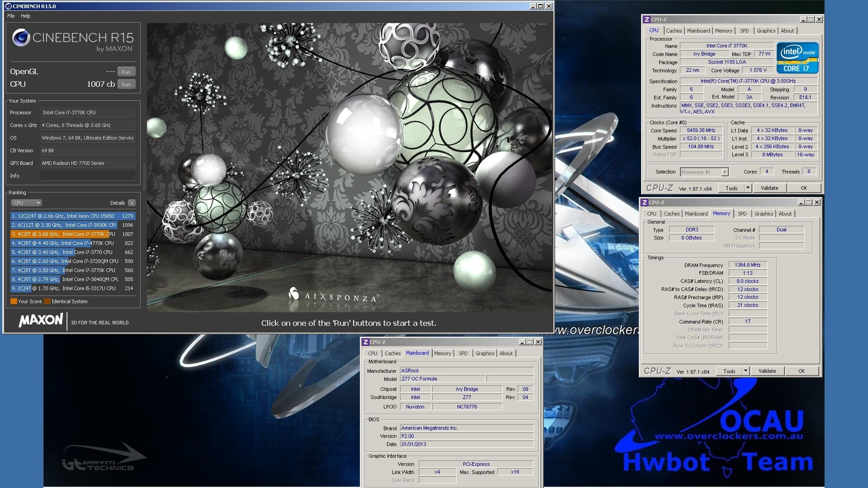Select ranking row Intel Core i5-3317U
The width and height of the screenshot is (868, 488).
[x=73, y=288]
